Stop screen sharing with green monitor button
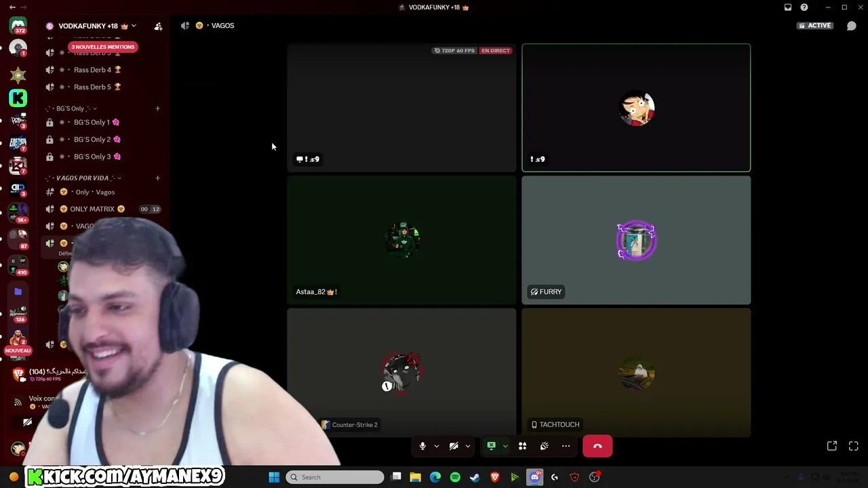 [491, 446]
